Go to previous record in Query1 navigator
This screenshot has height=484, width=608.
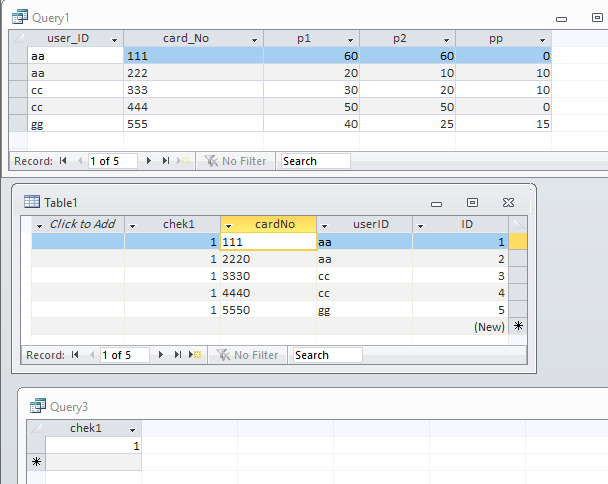80,161
